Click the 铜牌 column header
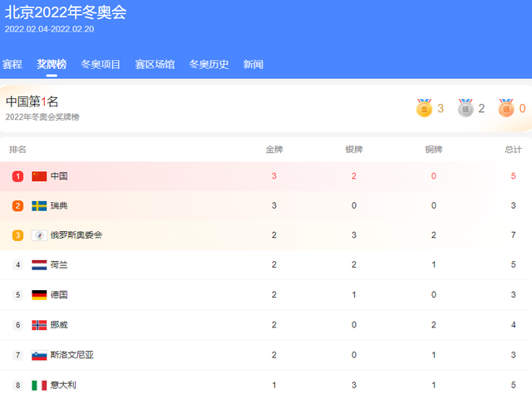 click(434, 150)
